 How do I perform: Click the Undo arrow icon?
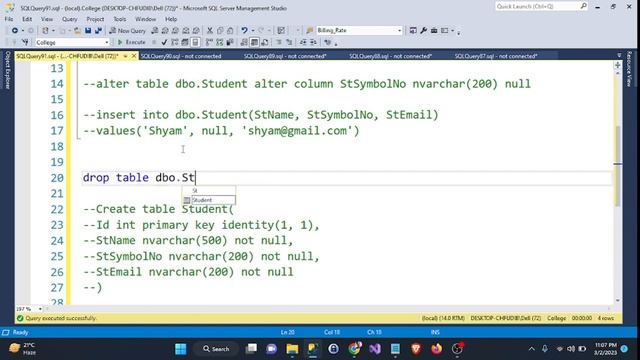coord(244,31)
